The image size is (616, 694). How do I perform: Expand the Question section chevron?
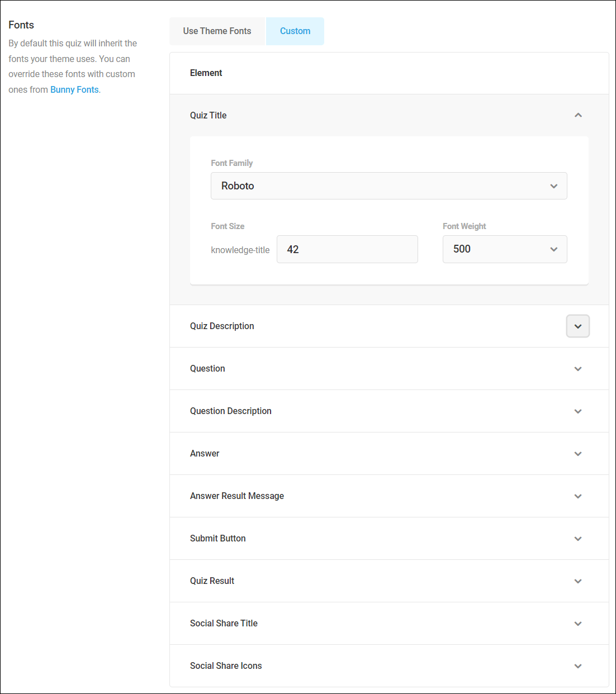(x=578, y=369)
